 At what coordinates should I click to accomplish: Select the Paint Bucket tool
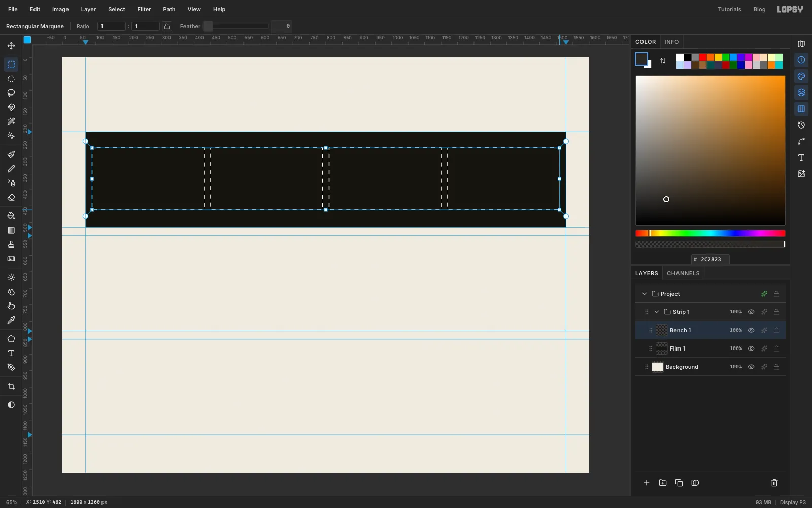click(x=11, y=216)
